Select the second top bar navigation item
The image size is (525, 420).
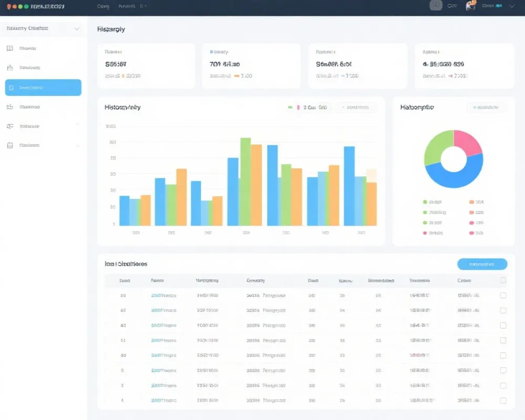127,6
